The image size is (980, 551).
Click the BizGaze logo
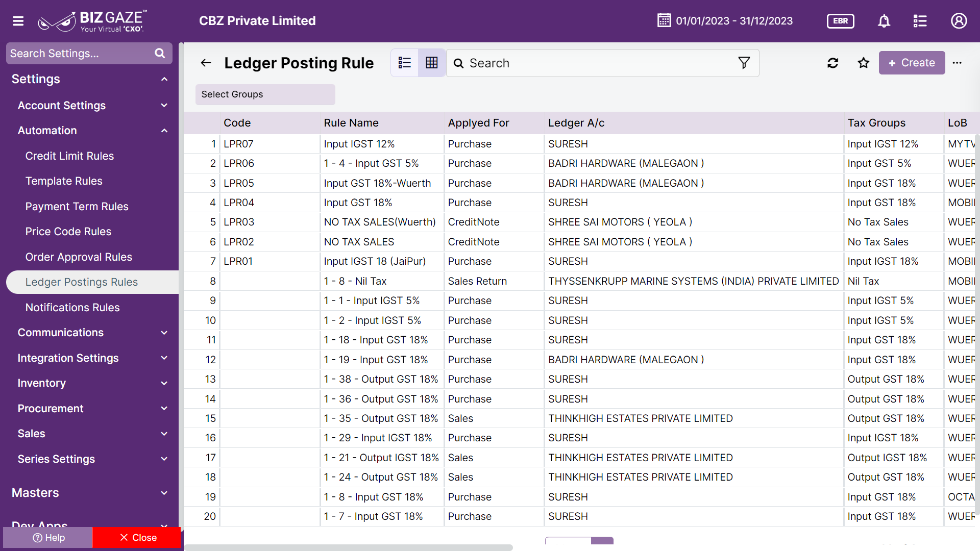(x=92, y=21)
